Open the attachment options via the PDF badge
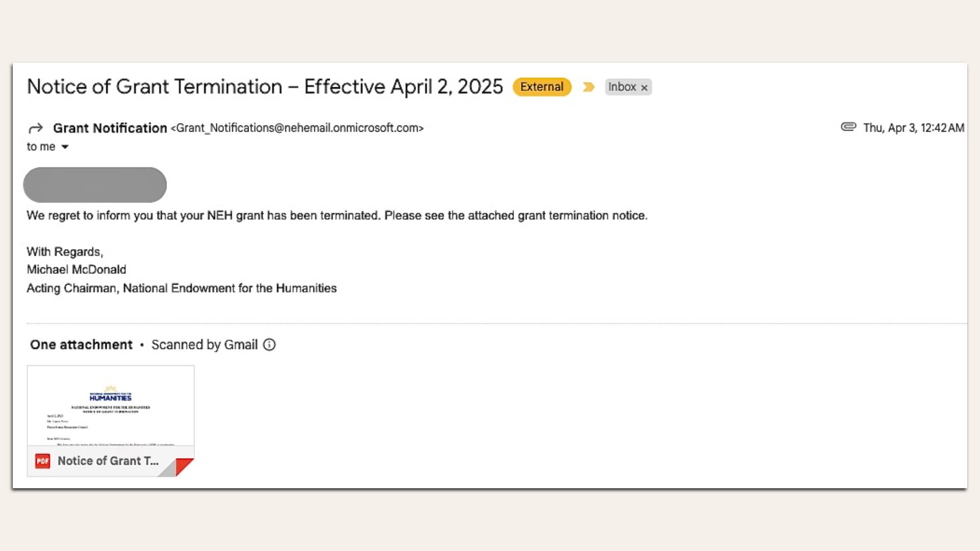The height and width of the screenshot is (551, 980). coord(42,461)
